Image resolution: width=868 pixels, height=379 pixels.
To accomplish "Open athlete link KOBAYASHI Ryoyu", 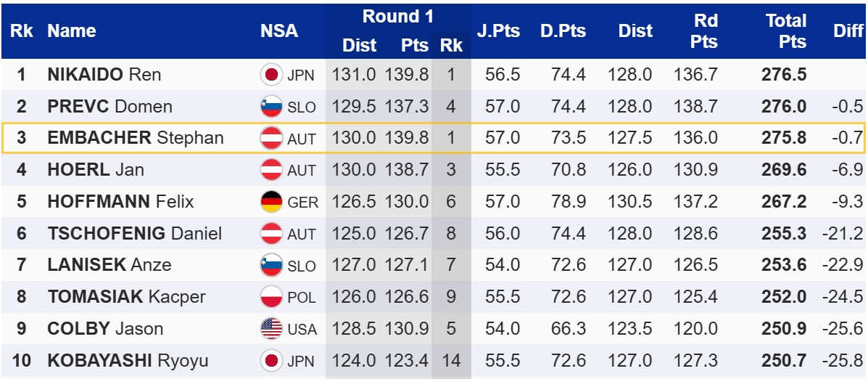I will pos(128,361).
